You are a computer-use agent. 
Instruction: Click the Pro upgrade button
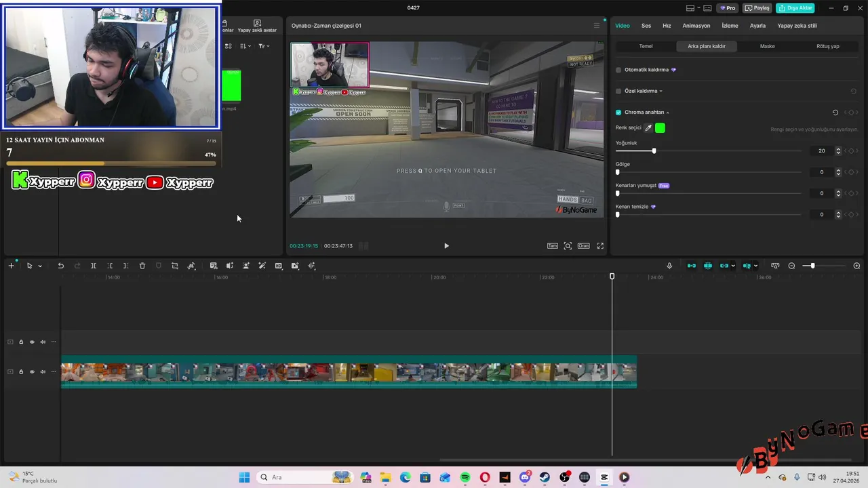click(x=728, y=8)
